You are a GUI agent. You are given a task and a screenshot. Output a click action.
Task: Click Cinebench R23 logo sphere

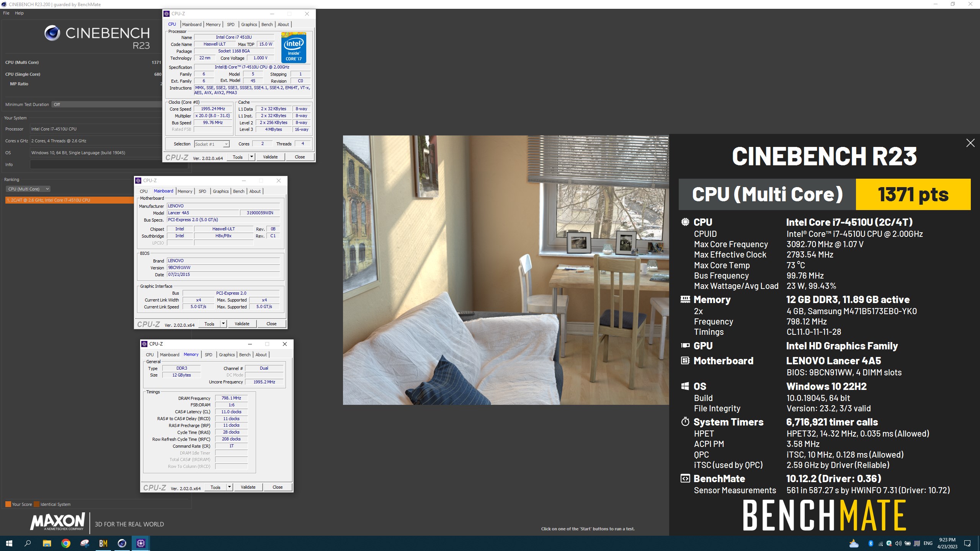[x=52, y=33]
